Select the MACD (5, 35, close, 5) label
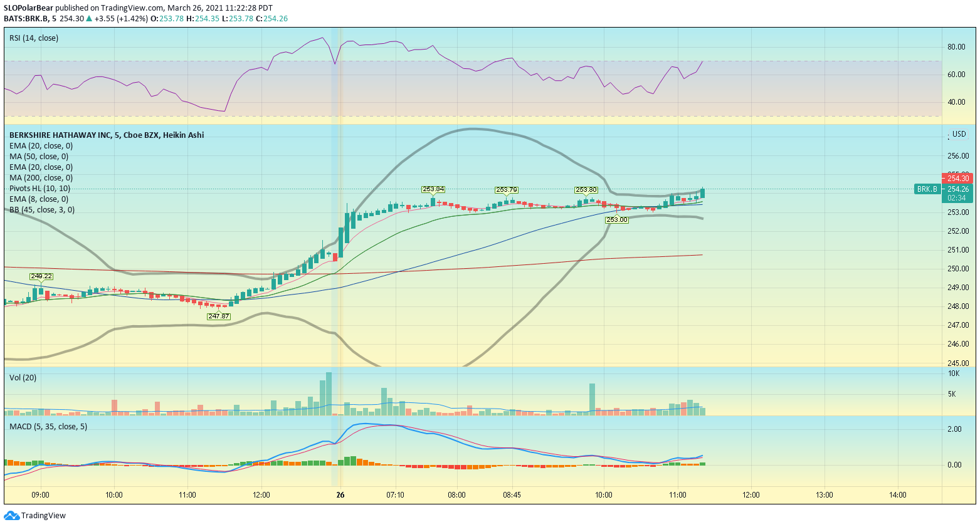980x527 pixels. coord(48,427)
